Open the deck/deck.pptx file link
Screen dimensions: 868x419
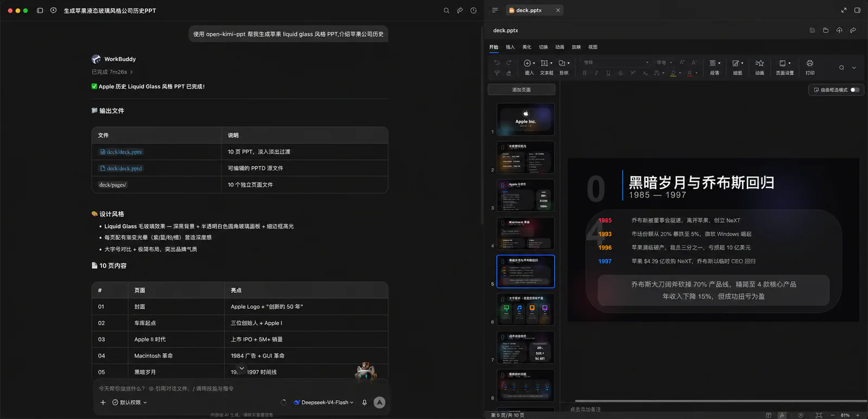pos(121,152)
